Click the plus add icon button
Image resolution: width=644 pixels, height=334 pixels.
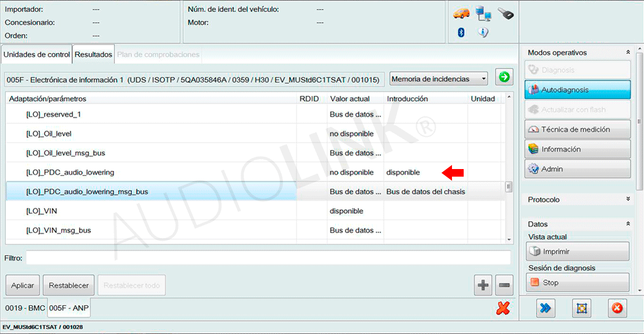tap(483, 285)
